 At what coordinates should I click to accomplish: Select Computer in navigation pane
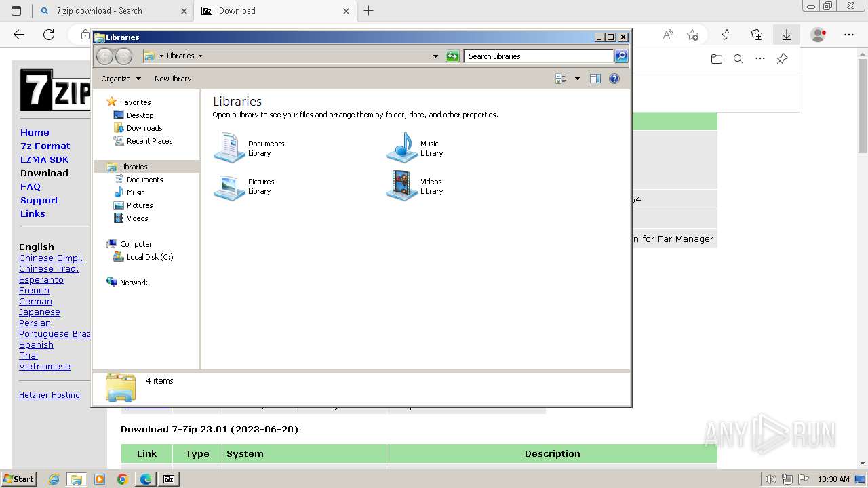(136, 244)
